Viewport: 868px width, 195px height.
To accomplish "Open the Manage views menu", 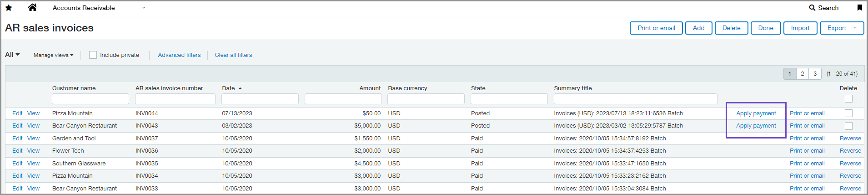I will [53, 55].
